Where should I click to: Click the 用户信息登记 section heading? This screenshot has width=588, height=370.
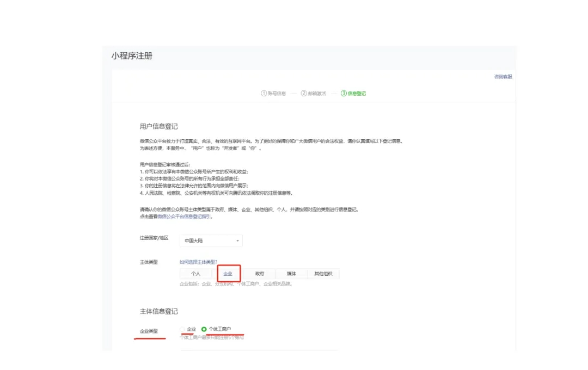(x=158, y=126)
